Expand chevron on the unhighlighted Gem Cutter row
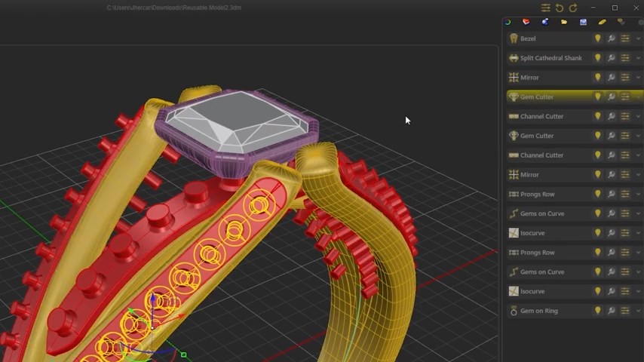 pos(638,136)
